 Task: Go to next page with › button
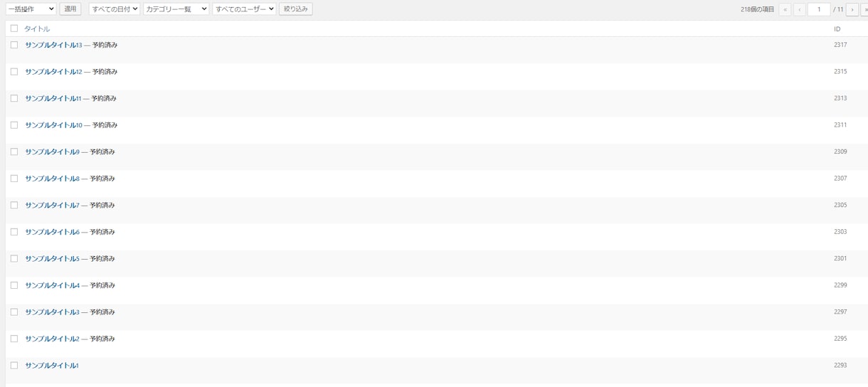click(852, 9)
